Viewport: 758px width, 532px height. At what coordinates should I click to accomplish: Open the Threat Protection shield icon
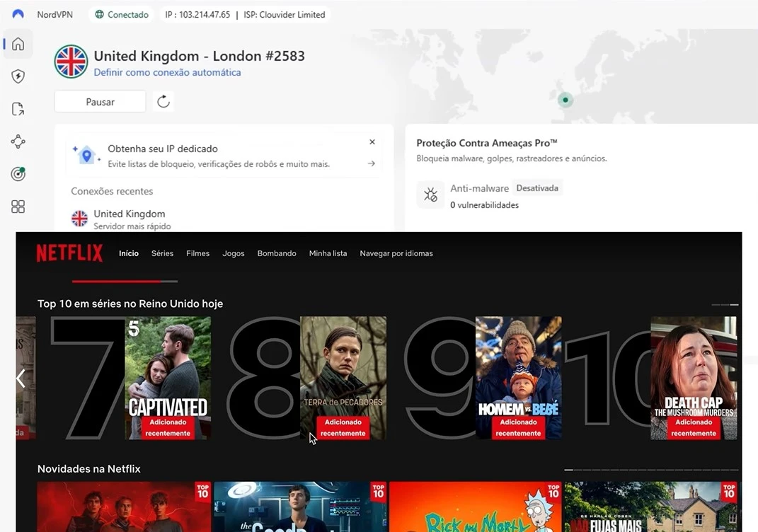(x=18, y=76)
